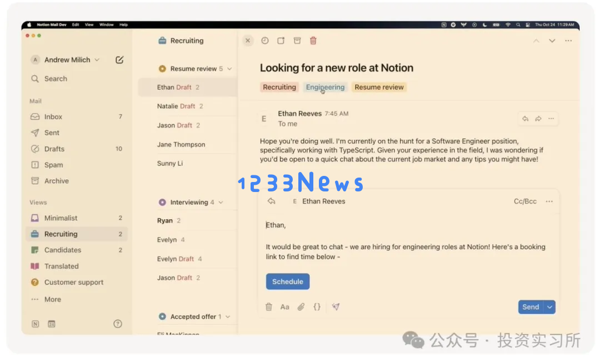Image resolution: width=600 pixels, height=364 pixels.
Task: Open Jane Thompson thread
Action: (x=188, y=144)
